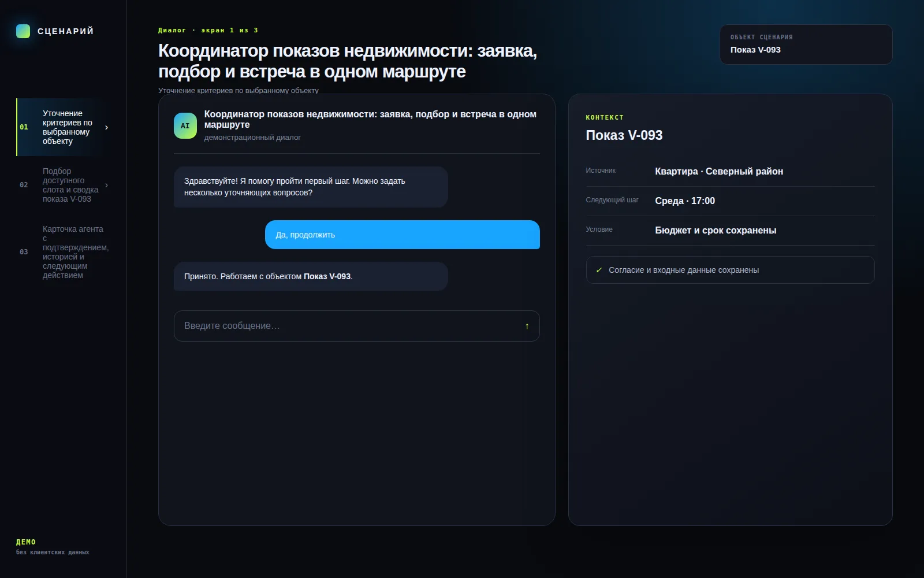Select the Да, продолжить reply bubble
The width and height of the screenshot is (924, 578).
403,235
